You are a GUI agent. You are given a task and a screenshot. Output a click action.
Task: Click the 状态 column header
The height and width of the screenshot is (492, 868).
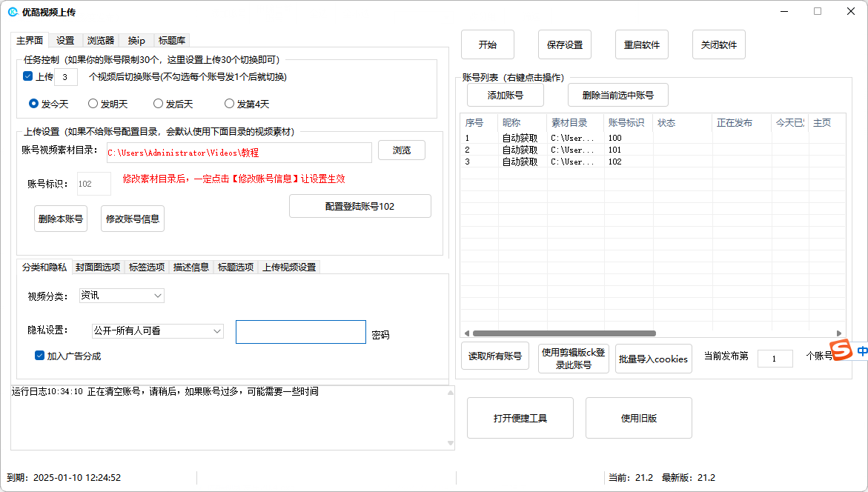coord(683,123)
